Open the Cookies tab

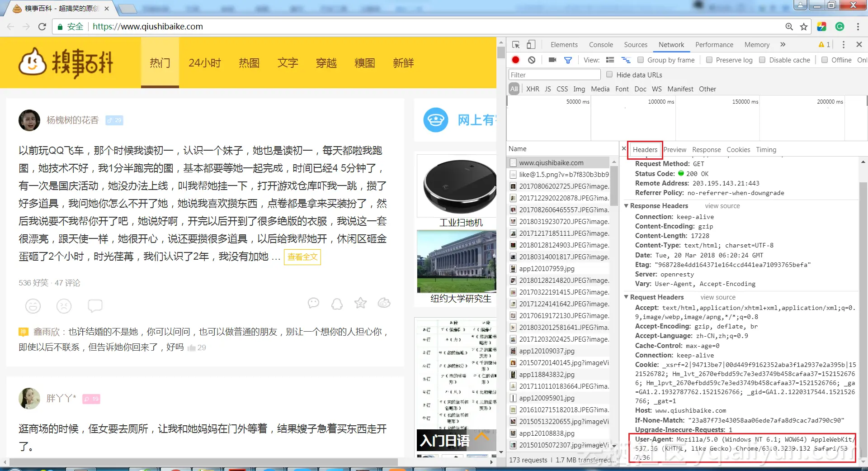(738, 149)
